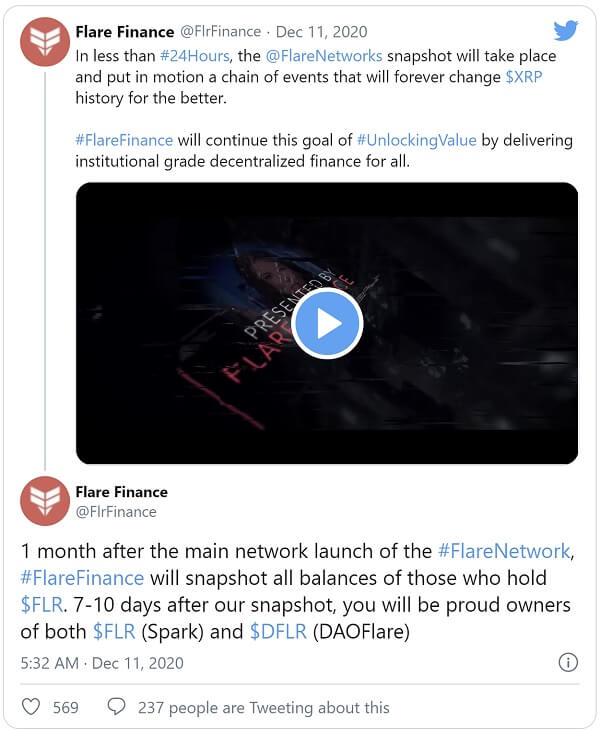The width and height of the screenshot is (600, 731).
Task: Open 237 people are Tweeting about this
Action: (x=264, y=707)
